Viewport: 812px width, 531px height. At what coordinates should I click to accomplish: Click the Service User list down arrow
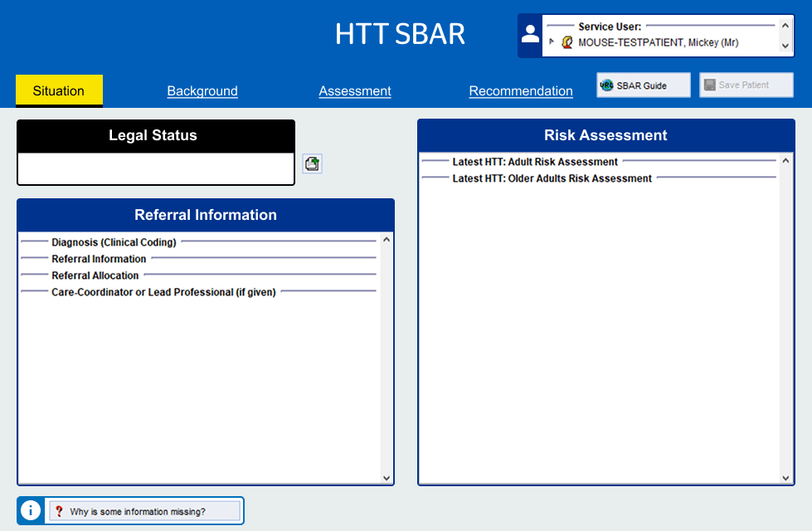pos(785,46)
